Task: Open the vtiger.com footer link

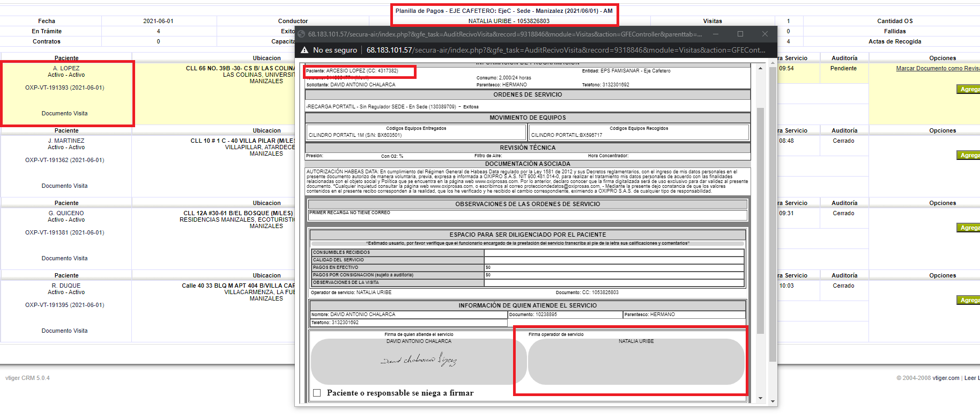Action: coord(946,378)
